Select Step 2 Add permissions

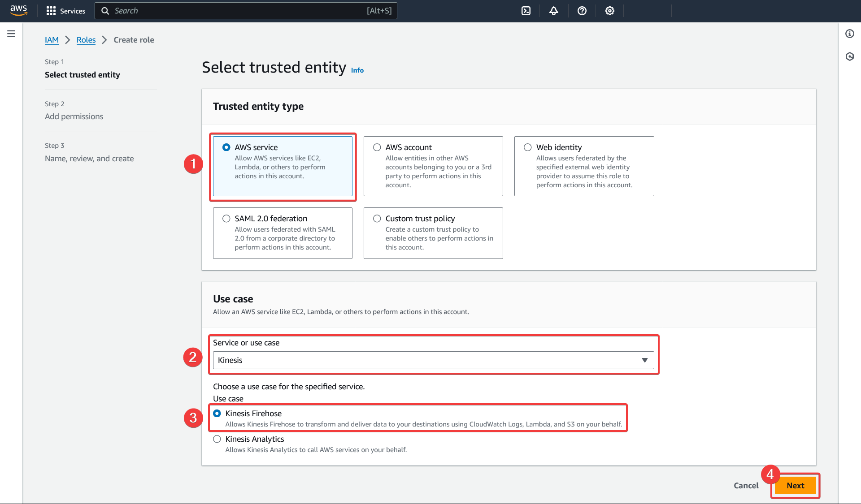74,116
